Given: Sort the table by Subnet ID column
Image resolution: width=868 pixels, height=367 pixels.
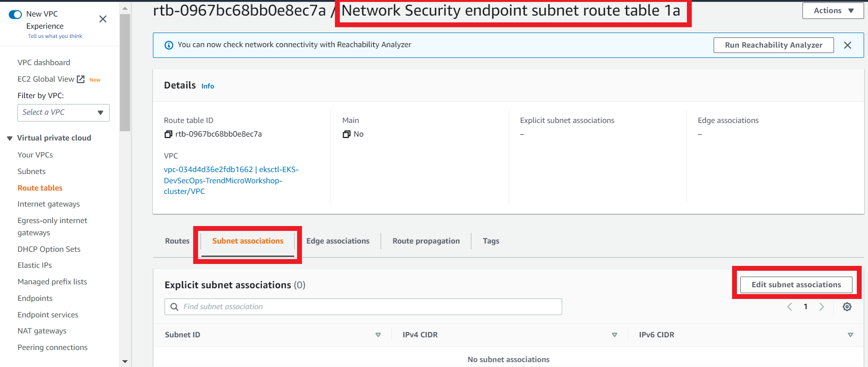Looking at the screenshot, I should click(378, 335).
